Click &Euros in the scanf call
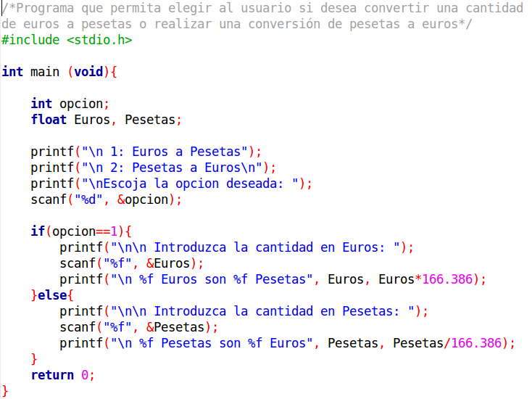 coord(168,263)
